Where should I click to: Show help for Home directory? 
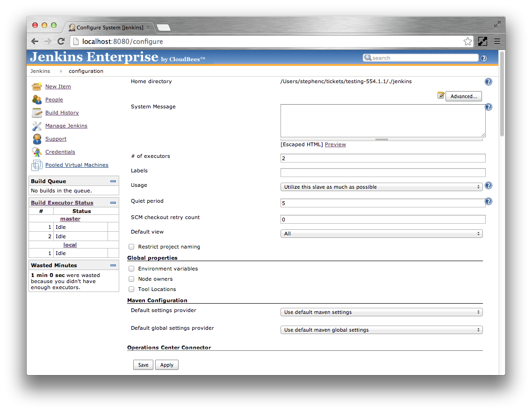pyautogui.click(x=488, y=82)
